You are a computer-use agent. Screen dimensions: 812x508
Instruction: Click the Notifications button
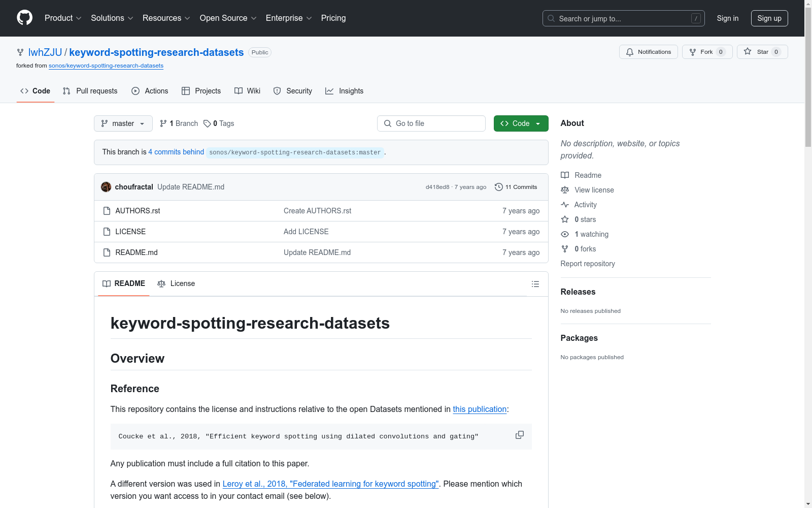tap(649, 52)
